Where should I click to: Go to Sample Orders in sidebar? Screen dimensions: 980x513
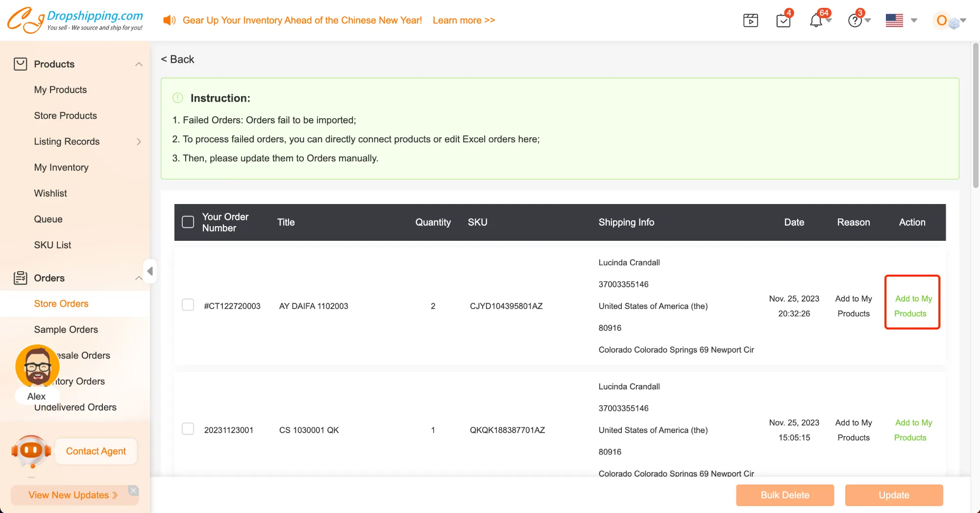click(66, 330)
